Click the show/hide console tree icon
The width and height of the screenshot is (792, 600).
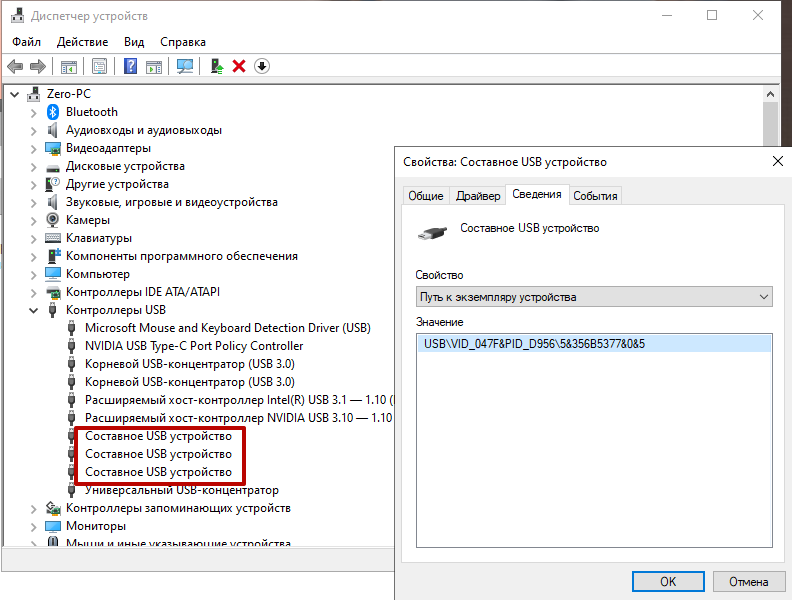(69, 66)
